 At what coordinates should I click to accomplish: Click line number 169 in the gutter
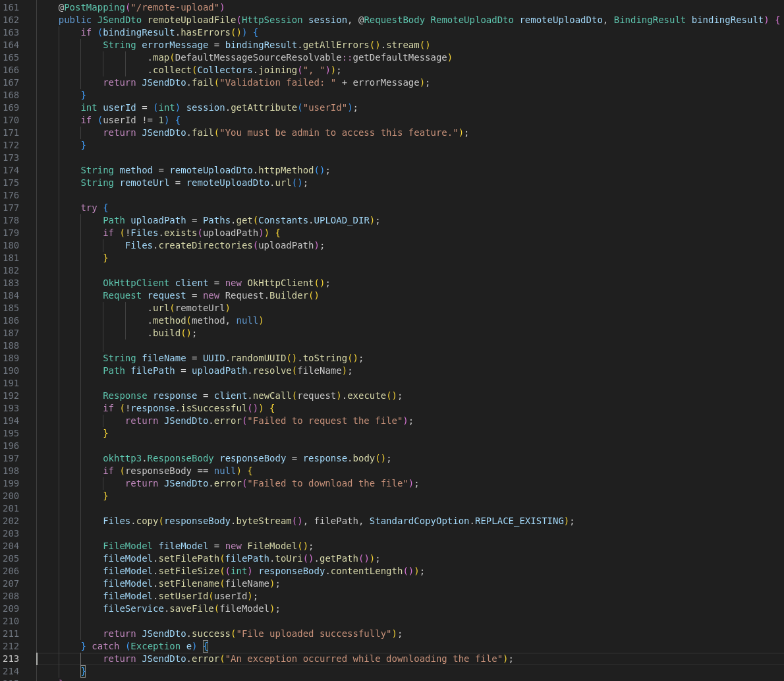coord(11,107)
